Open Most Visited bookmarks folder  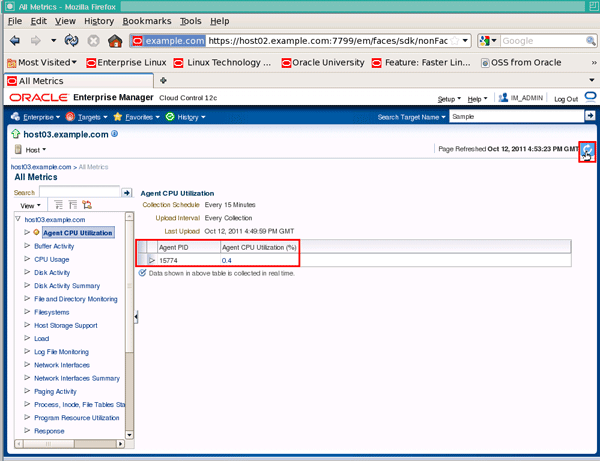click(x=42, y=62)
